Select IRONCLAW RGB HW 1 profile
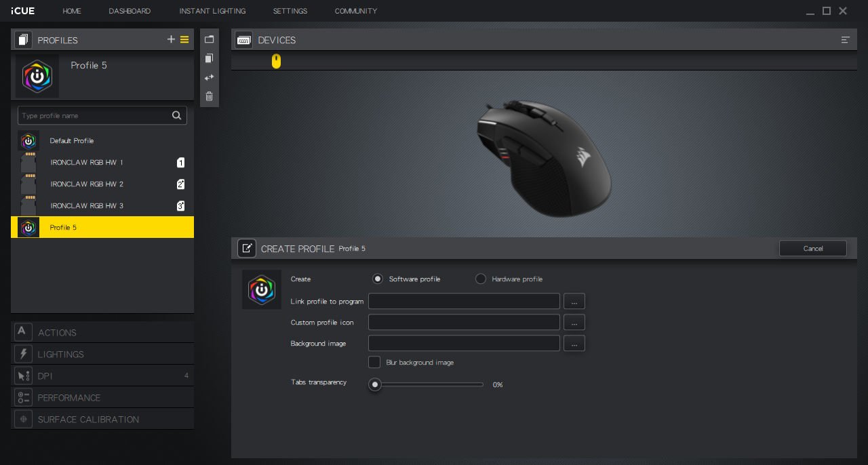The image size is (868, 465). 102,163
